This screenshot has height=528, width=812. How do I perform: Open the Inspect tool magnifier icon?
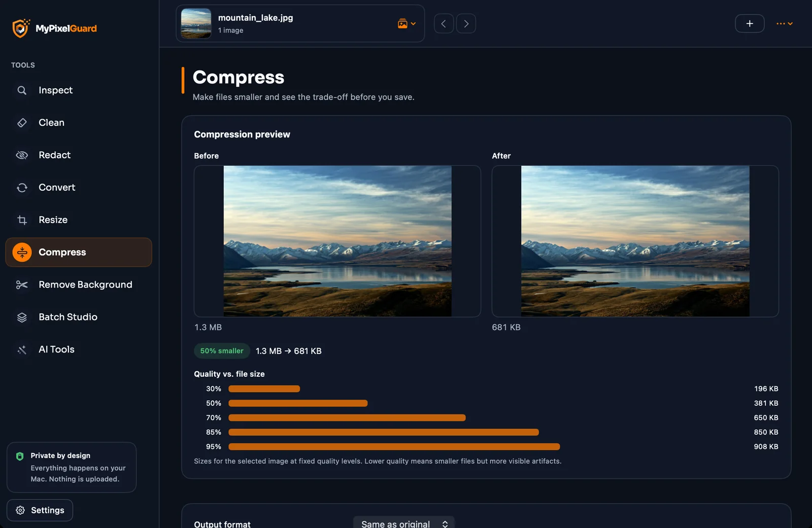[x=22, y=90]
